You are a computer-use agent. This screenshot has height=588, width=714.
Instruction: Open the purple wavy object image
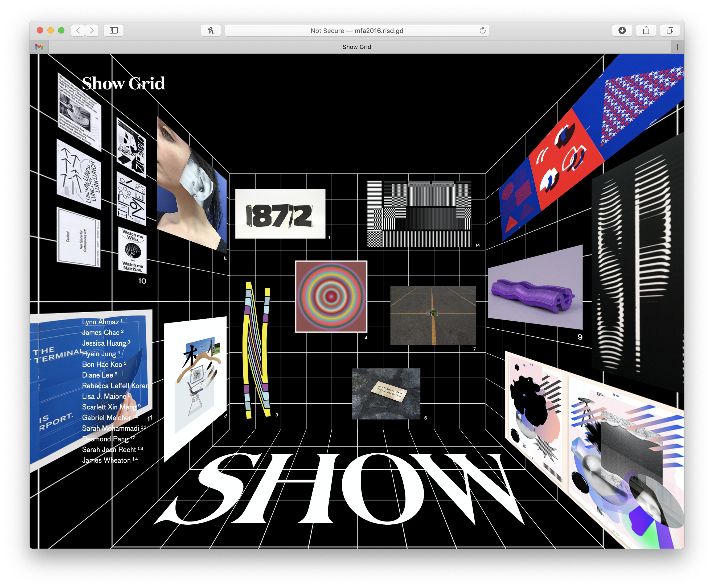click(535, 288)
